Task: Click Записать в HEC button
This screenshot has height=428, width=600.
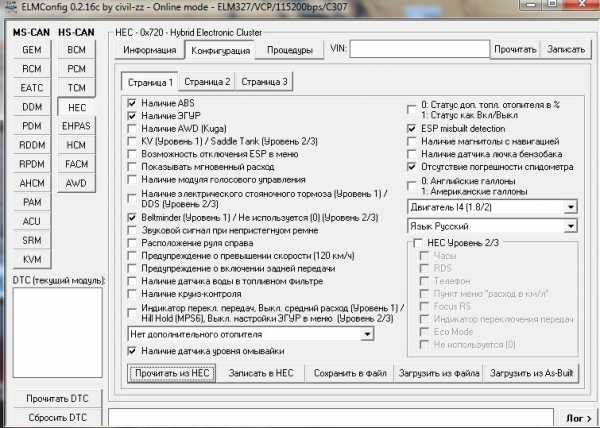Action: point(261,373)
